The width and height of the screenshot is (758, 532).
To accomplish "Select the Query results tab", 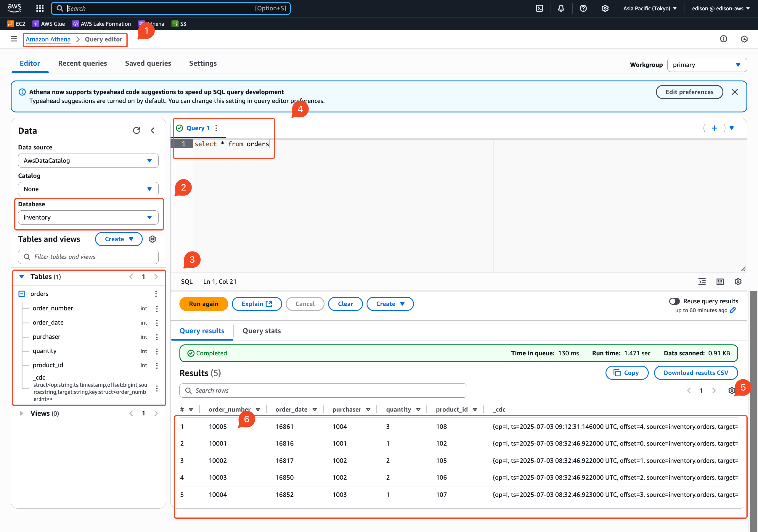I will coord(202,331).
